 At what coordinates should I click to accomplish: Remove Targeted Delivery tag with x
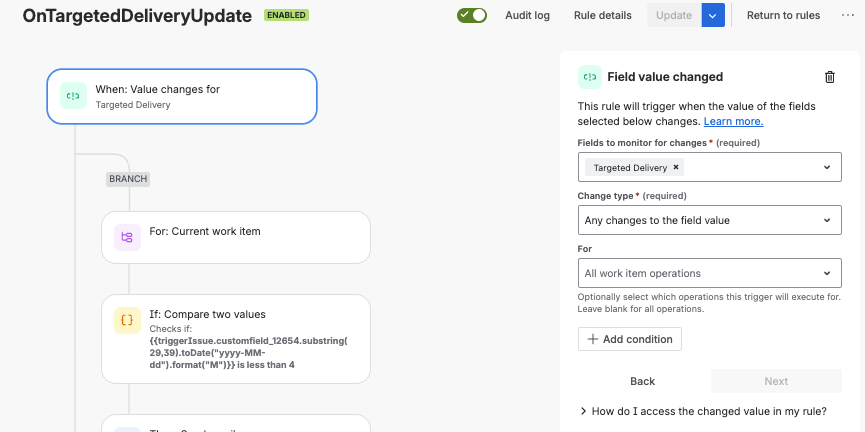(x=675, y=167)
